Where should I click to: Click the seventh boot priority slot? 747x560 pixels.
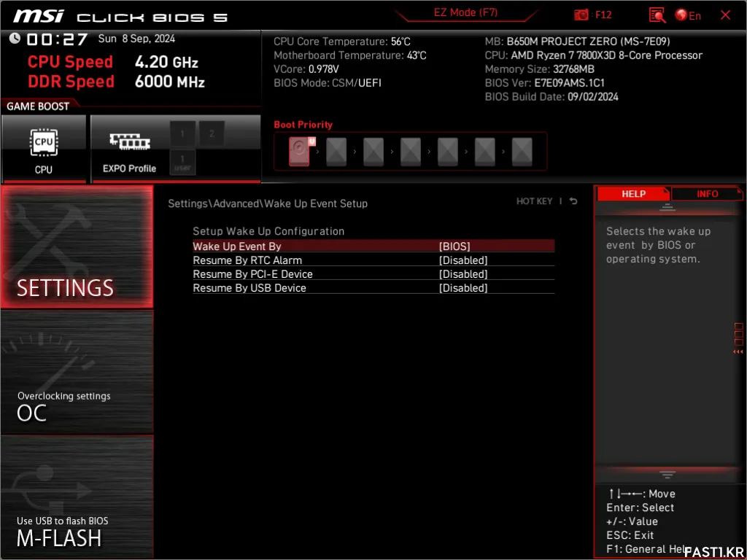(522, 152)
